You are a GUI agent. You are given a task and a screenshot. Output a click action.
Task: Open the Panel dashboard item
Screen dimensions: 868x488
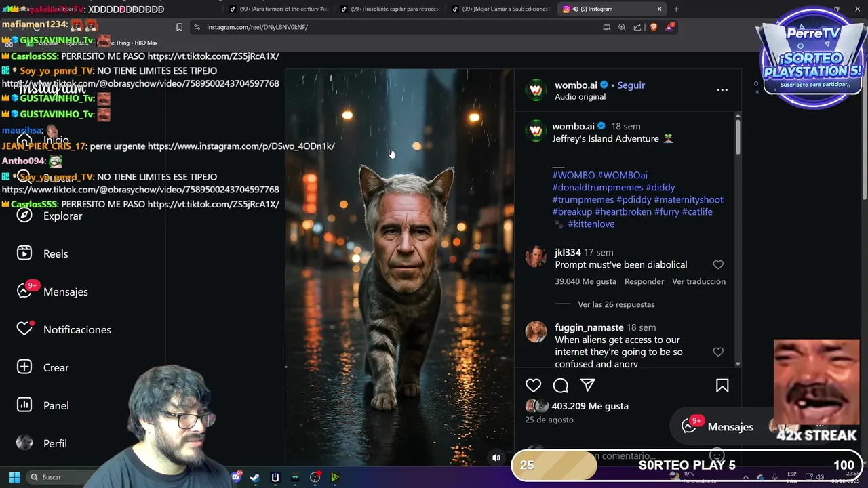(43, 405)
